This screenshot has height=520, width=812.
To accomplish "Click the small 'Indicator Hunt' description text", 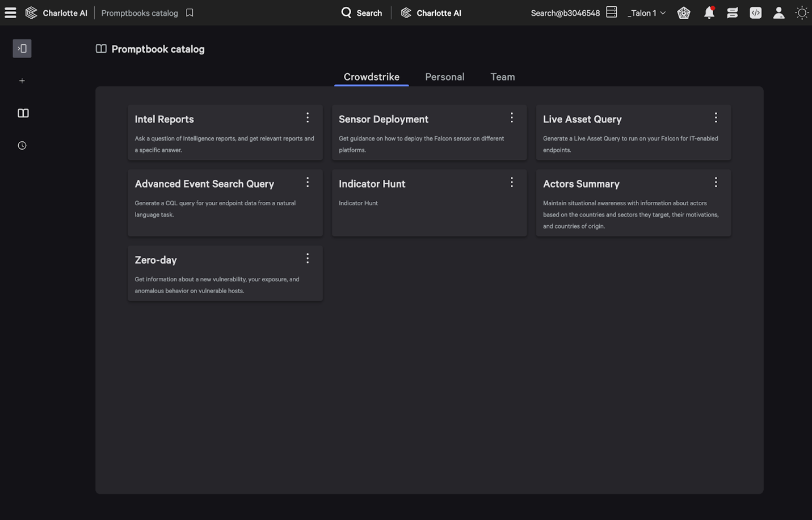I will [358, 203].
